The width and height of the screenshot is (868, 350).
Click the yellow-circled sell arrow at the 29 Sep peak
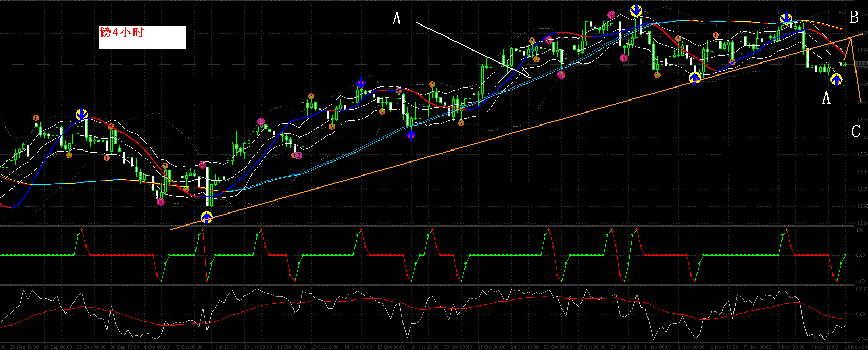coord(81,115)
